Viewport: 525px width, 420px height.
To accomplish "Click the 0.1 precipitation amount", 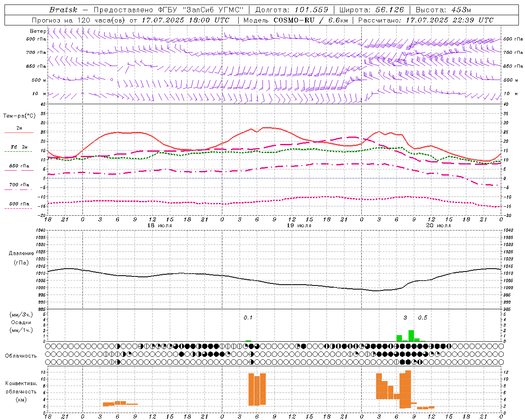I will [x=248, y=318].
